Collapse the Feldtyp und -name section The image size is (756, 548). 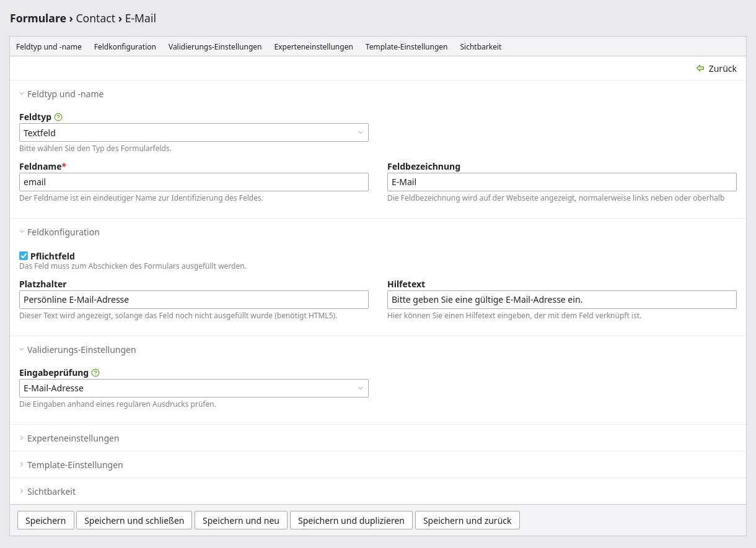pyautogui.click(x=61, y=94)
